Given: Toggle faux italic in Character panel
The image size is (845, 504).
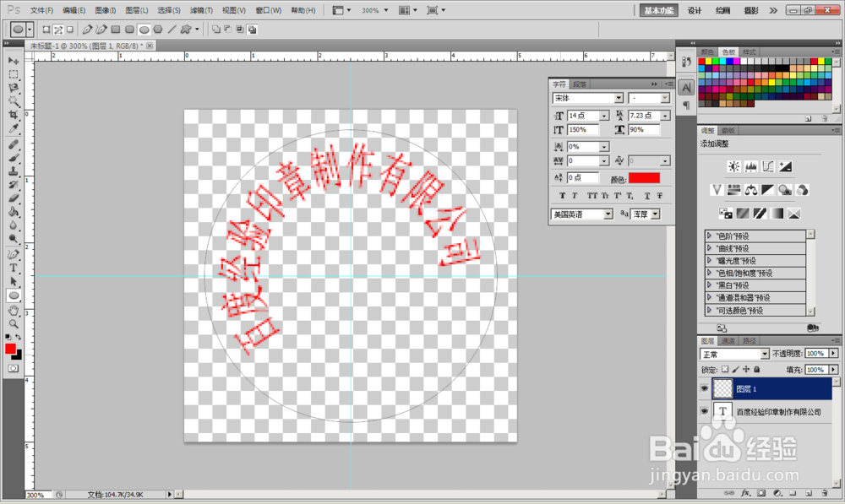Looking at the screenshot, I should 575,196.
